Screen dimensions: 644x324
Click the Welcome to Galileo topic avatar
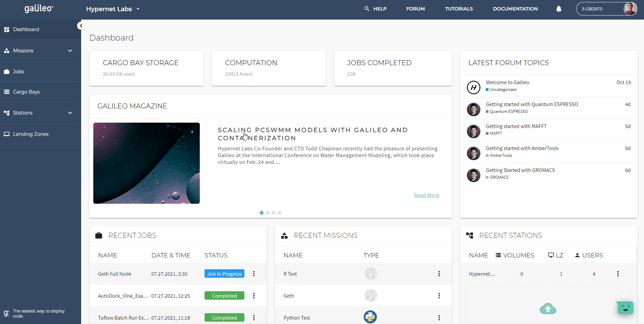474,88
